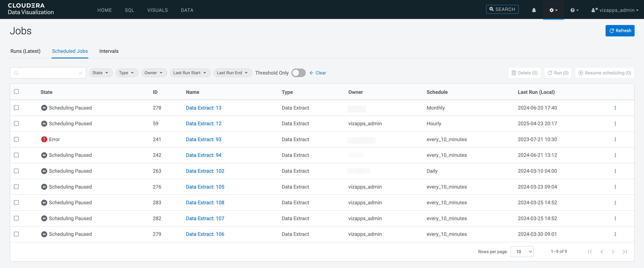This screenshot has width=644, height=268.
Task: Go to next page arrow in pagination
Action: (x=613, y=252)
